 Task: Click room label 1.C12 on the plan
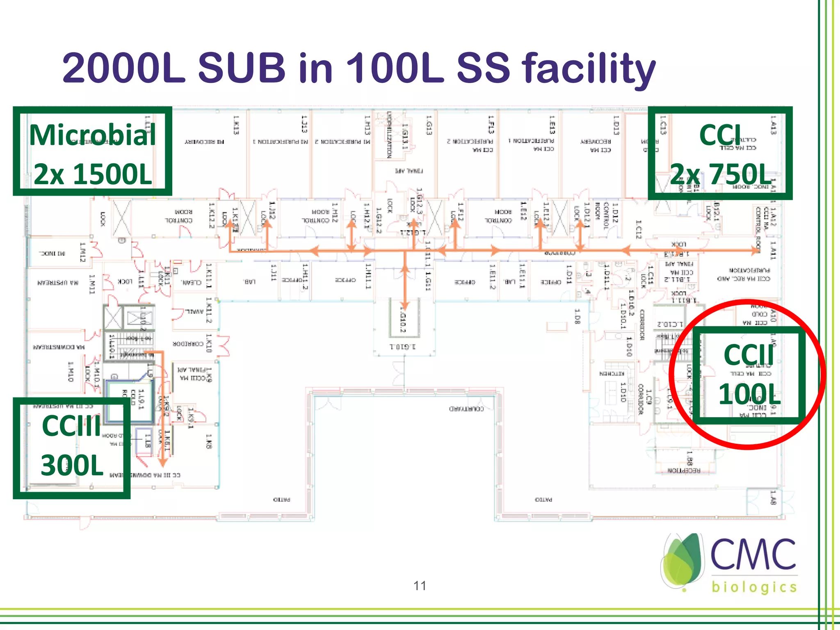pyautogui.click(x=638, y=230)
